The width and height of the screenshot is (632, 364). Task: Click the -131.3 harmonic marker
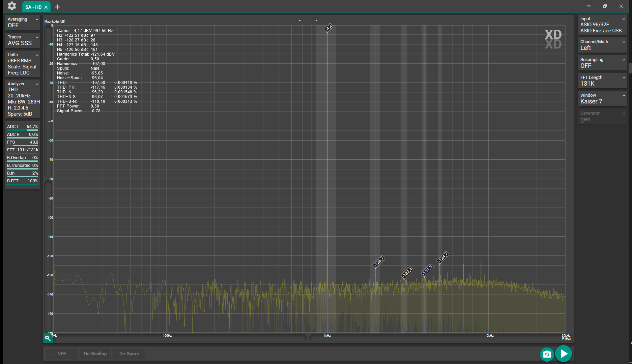click(427, 270)
